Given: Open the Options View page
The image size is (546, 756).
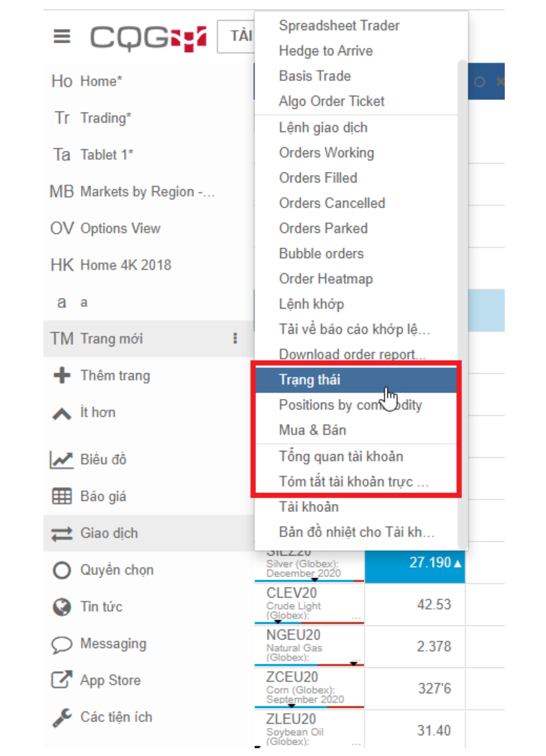Looking at the screenshot, I should tap(120, 228).
